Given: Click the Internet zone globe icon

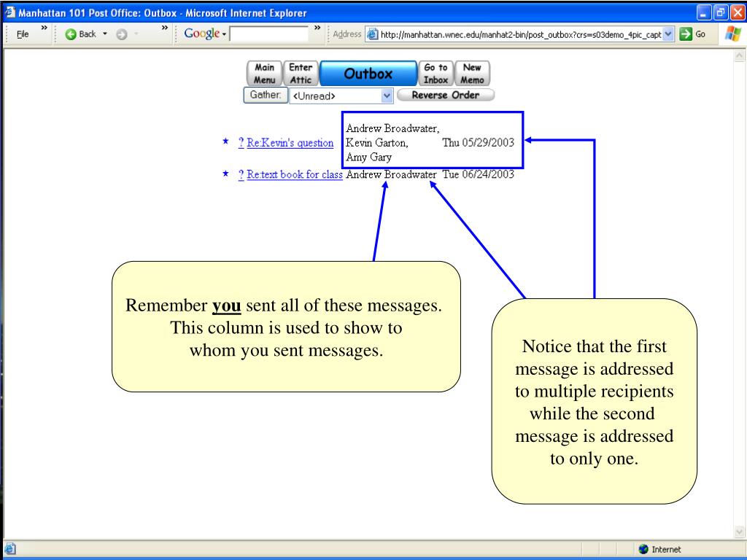Looking at the screenshot, I should [x=643, y=549].
